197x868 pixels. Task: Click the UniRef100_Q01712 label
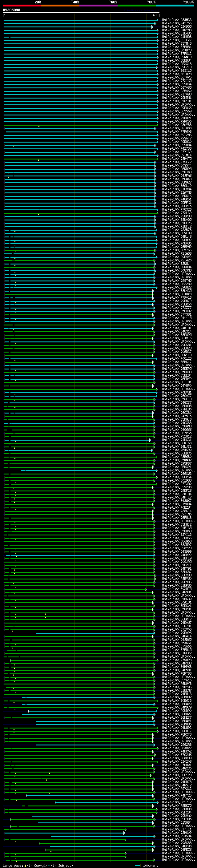click(177, 802)
